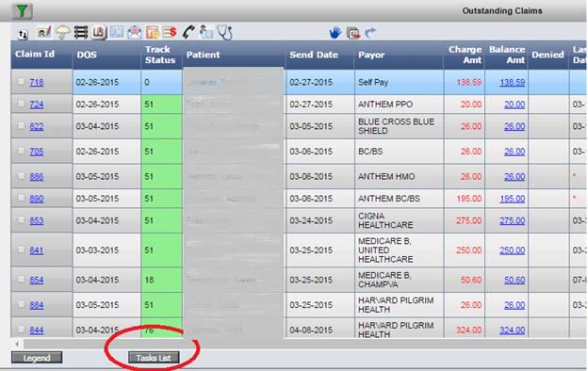Click the horizontal scrollbar left arrow
The width and height of the screenshot is (588, 371).
tap(17, 344)
